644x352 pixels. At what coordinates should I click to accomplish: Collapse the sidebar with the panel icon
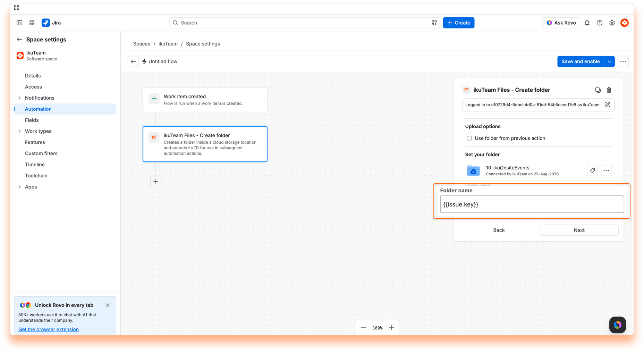pos(19,23)
